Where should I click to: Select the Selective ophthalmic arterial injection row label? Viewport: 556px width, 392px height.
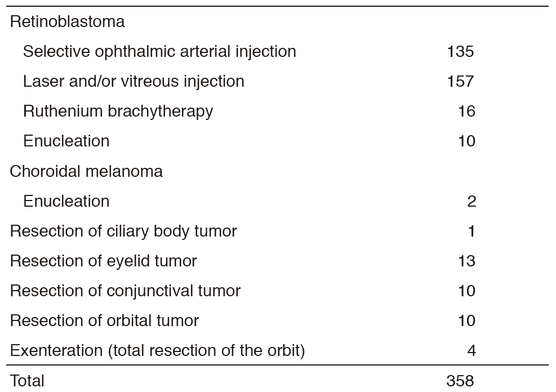click(x=159, y=51)
